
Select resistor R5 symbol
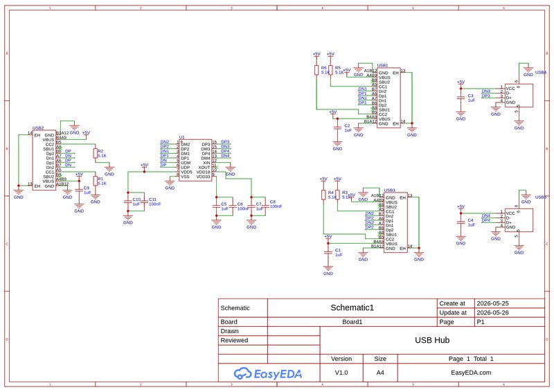coord(330,70)
